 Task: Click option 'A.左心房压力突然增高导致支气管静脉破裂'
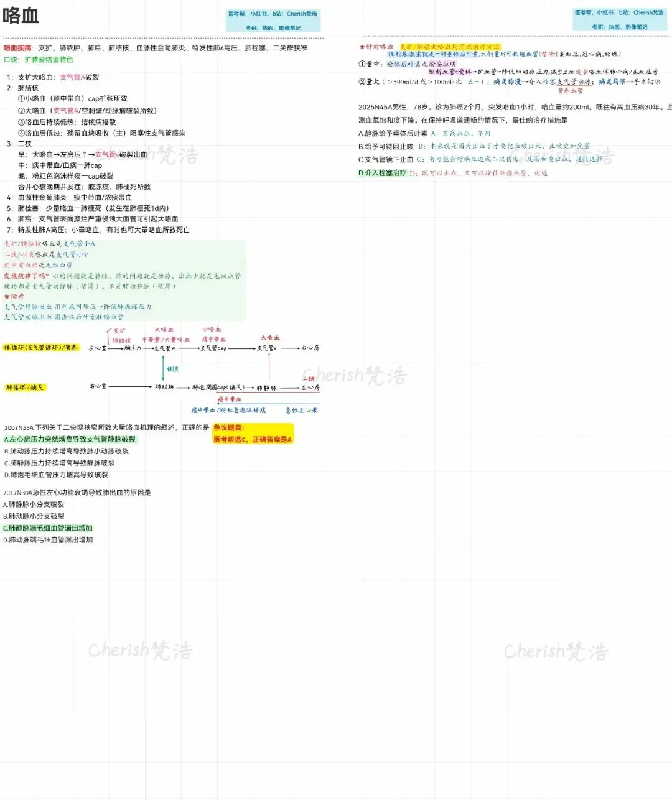pos(70,439)
